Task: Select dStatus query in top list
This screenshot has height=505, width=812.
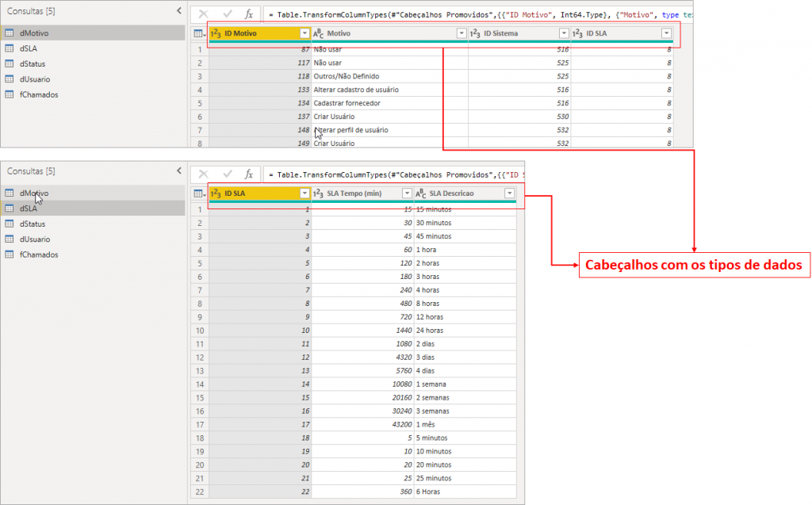Action: pos(93,63)
